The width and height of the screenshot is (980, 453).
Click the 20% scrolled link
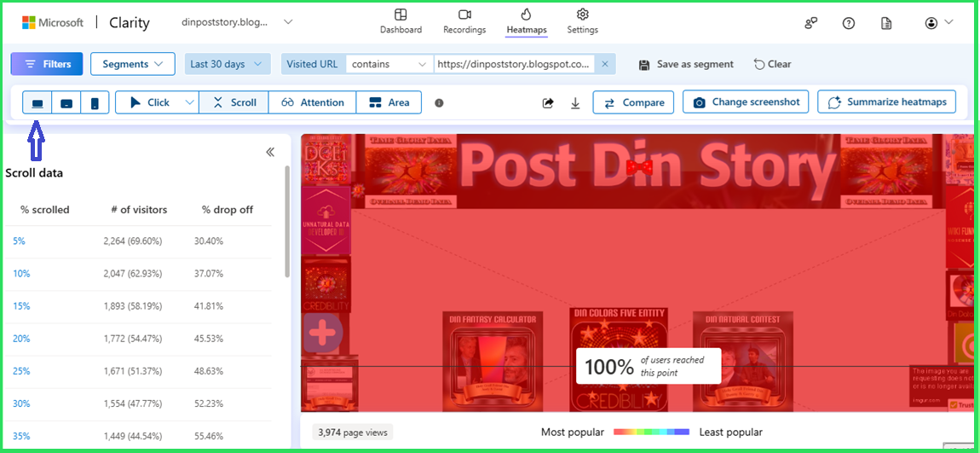tap(21, 339)
